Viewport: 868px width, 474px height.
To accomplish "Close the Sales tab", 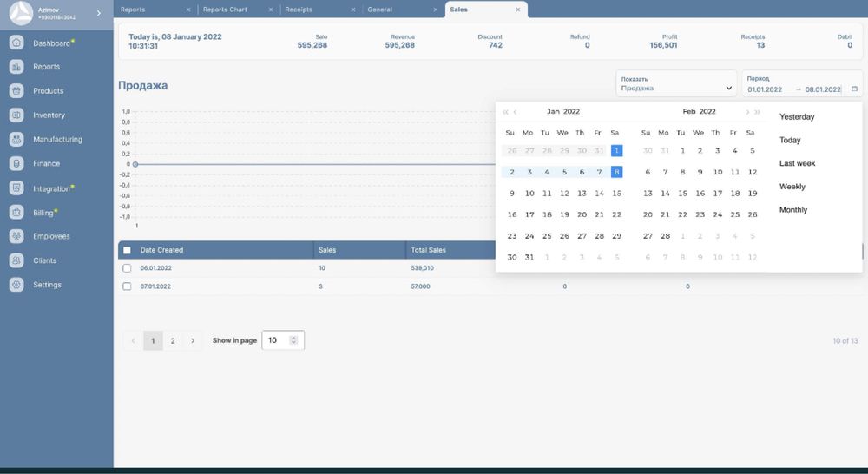I will click(x=518, y=10).
